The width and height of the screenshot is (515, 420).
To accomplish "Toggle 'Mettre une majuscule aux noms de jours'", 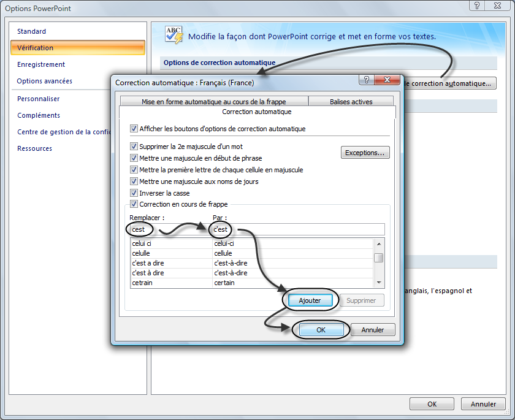I will [x=134, y=181].
